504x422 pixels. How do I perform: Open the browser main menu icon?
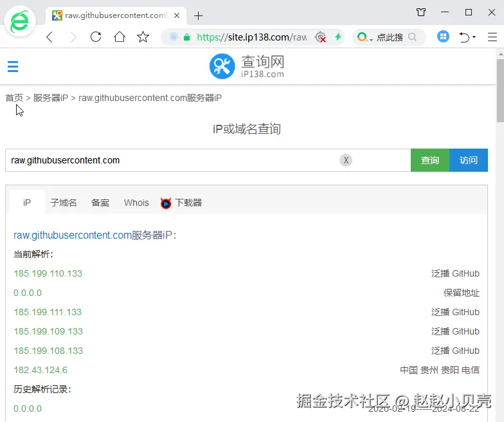(x=492, y=37)
